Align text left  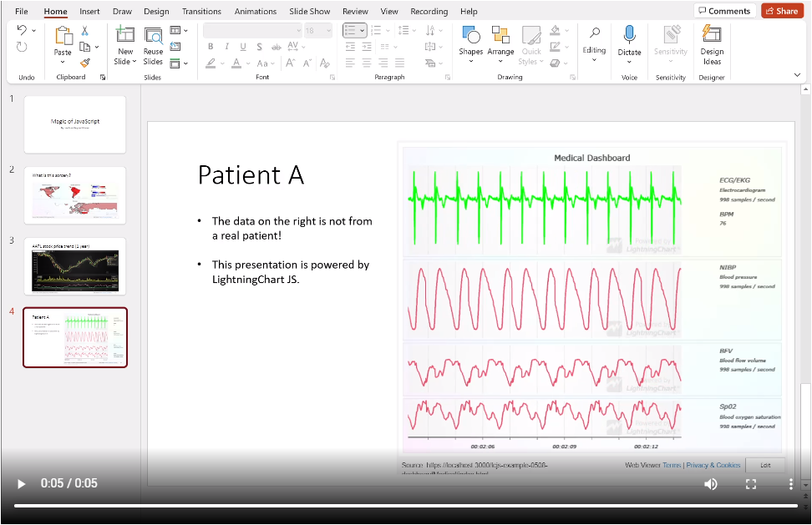[351, 63]
